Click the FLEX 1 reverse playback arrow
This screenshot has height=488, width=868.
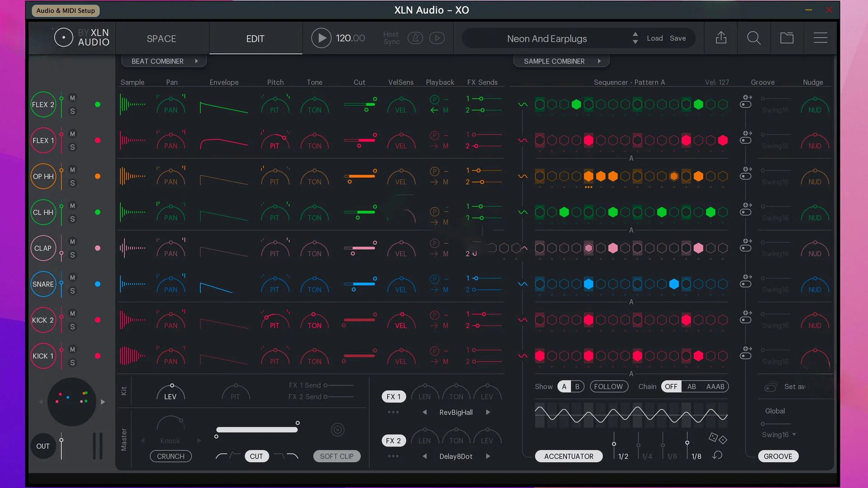point(434,146)
